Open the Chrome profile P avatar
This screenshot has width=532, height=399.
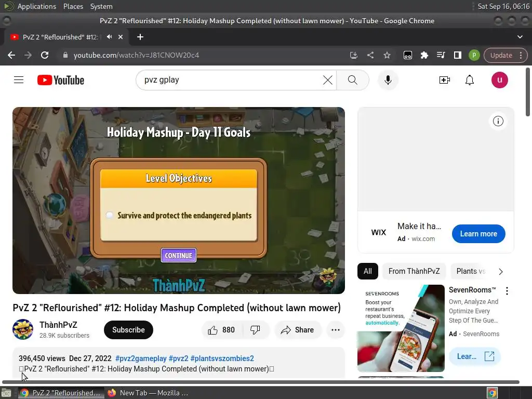coord(474,55)
